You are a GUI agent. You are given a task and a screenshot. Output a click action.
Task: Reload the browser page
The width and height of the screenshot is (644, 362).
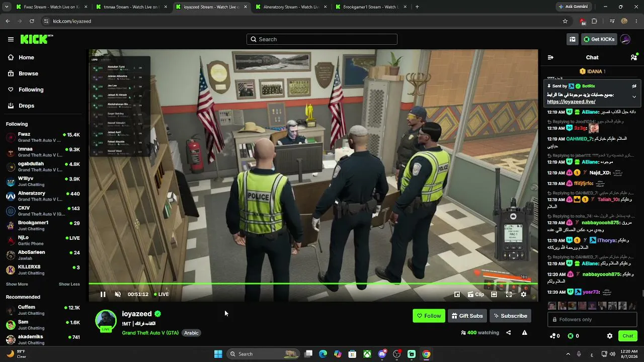[x=32, y=21]
